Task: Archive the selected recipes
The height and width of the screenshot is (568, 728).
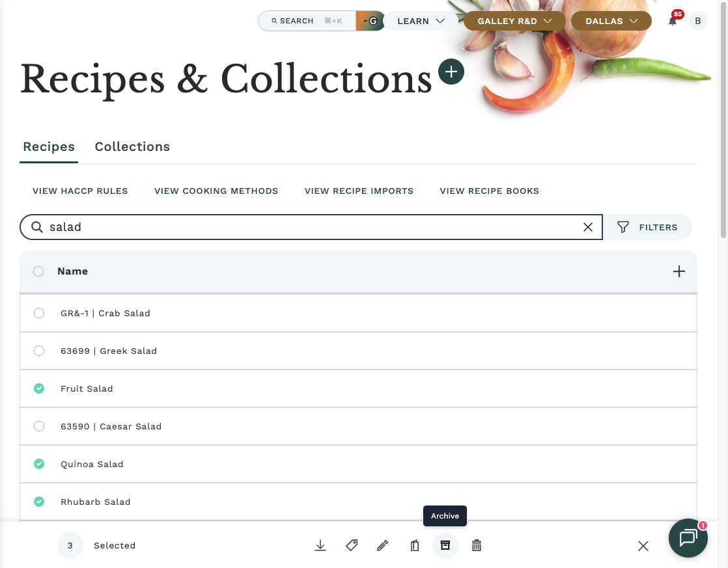Action: [445, 545]
